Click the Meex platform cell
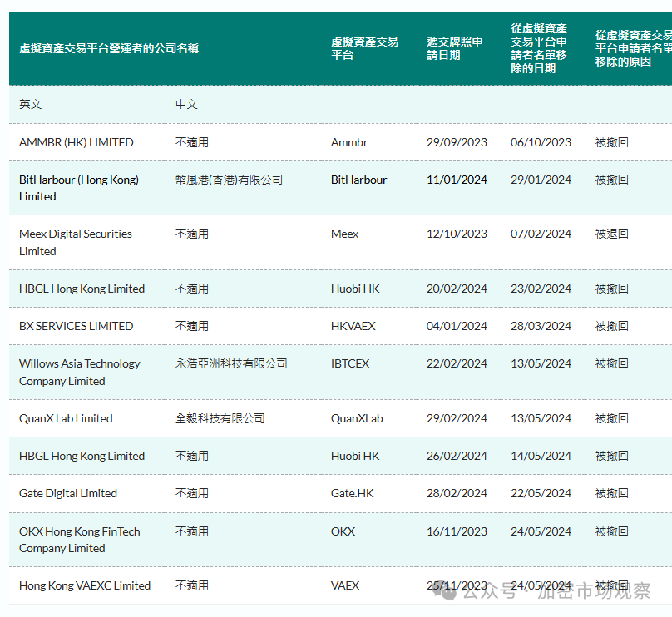 (x=344, y=234)
